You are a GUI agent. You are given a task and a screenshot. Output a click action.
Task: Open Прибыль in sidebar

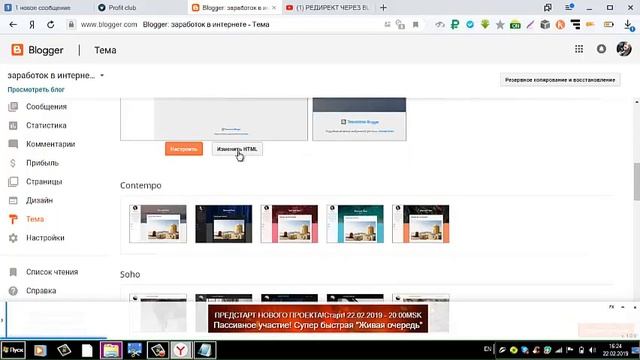[42, 163]
